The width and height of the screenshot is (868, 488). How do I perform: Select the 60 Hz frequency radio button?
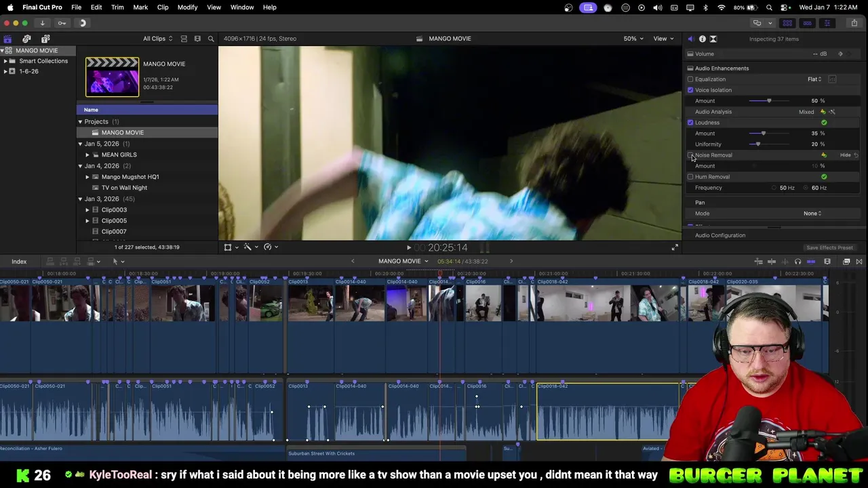click(x=806, y=188)
